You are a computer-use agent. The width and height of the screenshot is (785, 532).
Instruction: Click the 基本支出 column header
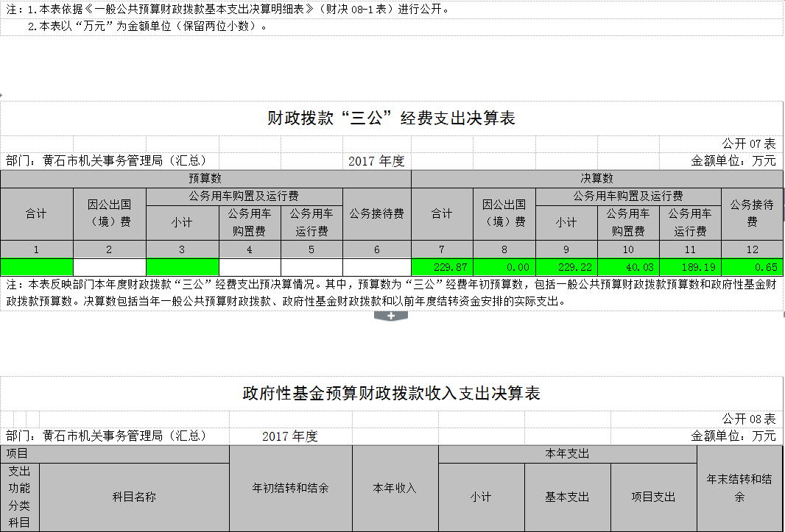[568, 497]
